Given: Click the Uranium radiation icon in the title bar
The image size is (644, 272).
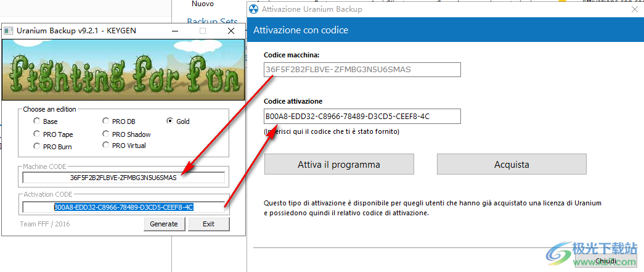Looking at the screenshot, I should [255, 9].
